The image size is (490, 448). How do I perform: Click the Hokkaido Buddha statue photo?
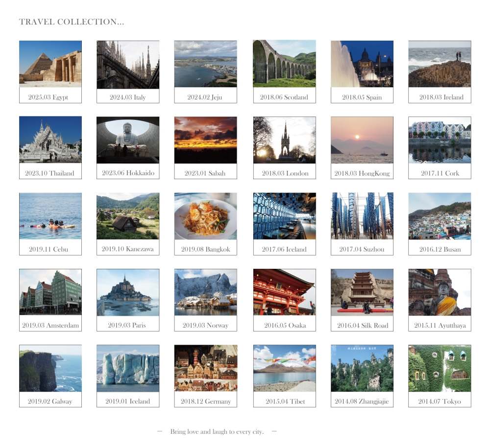128,140
